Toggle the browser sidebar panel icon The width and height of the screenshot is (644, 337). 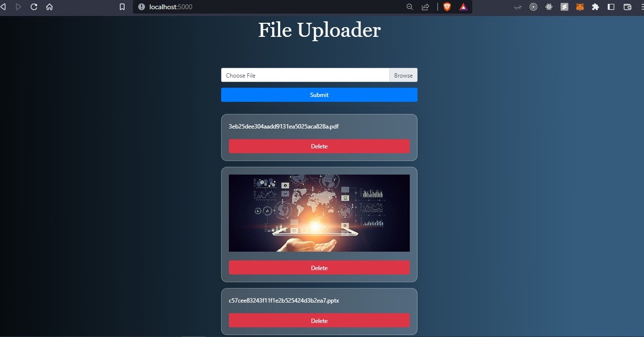point(611,7)
